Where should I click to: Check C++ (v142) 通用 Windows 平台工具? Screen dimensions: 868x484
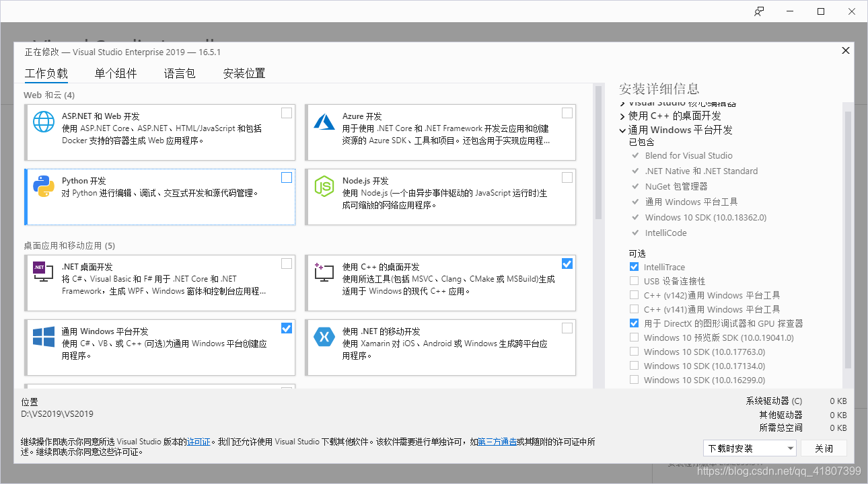[635, 295]
